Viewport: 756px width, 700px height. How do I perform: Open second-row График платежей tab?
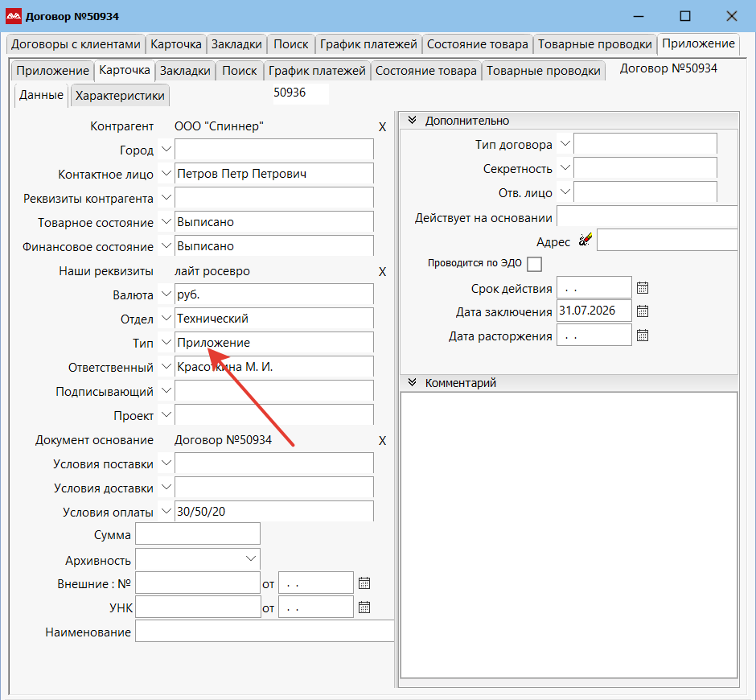coord(317,71)
